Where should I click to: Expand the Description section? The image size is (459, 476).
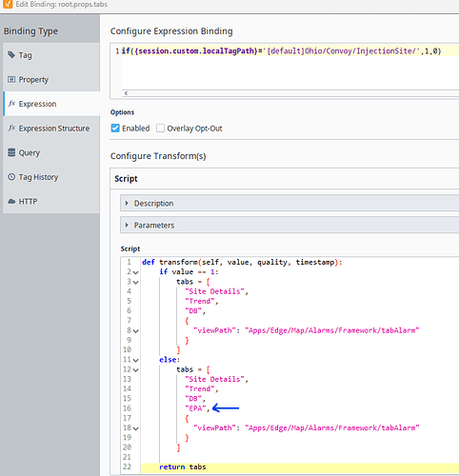[127, 203]
